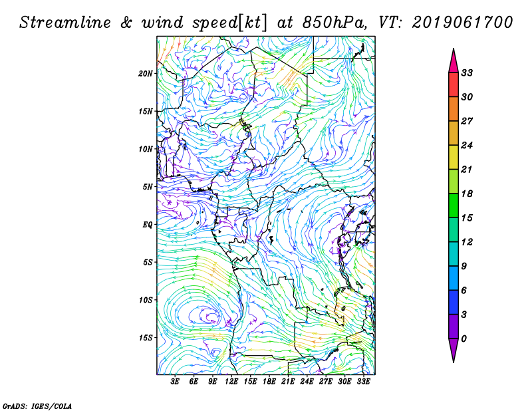Click the 3E longitude axis label
Screen dimensions: 532x411
point(176,381)
